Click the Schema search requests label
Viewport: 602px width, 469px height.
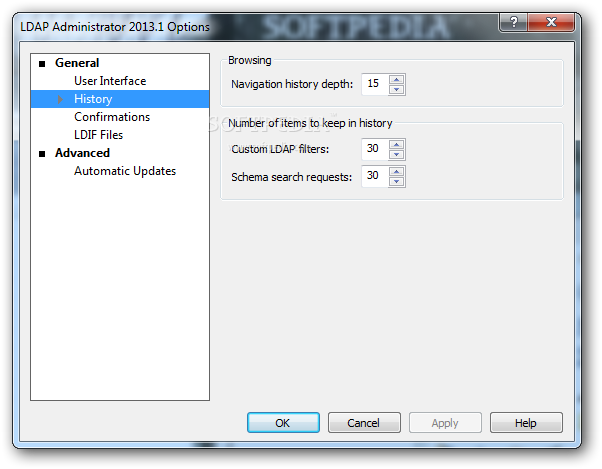(x=291, y=177)
